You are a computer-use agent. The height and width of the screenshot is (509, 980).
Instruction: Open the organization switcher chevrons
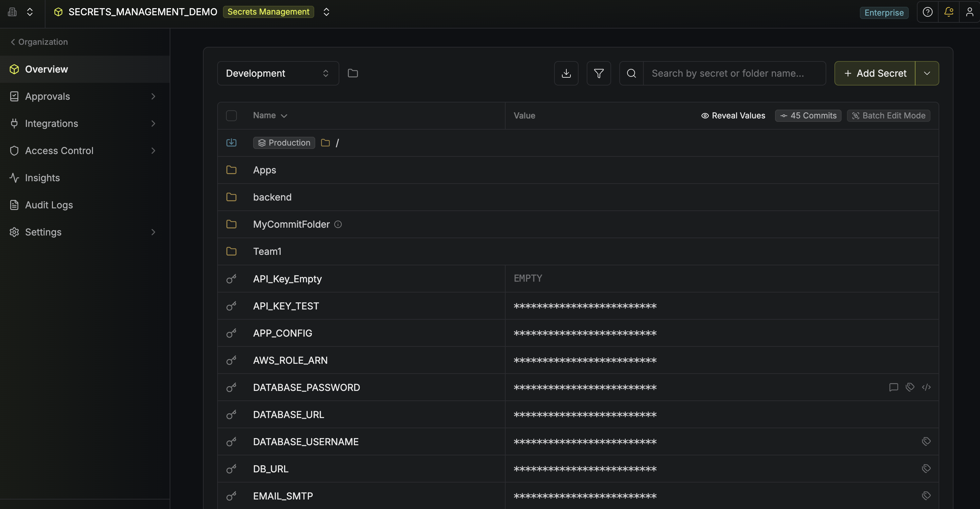click(30, 12)
